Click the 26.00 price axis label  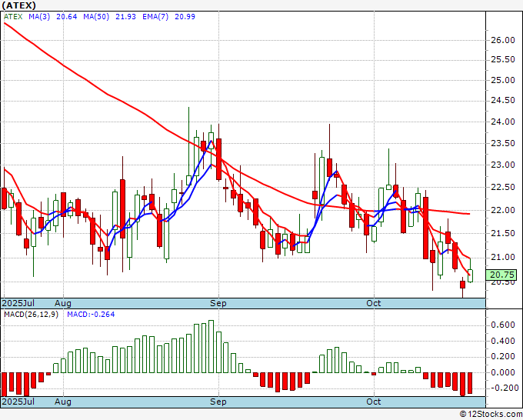click(501, 40)
